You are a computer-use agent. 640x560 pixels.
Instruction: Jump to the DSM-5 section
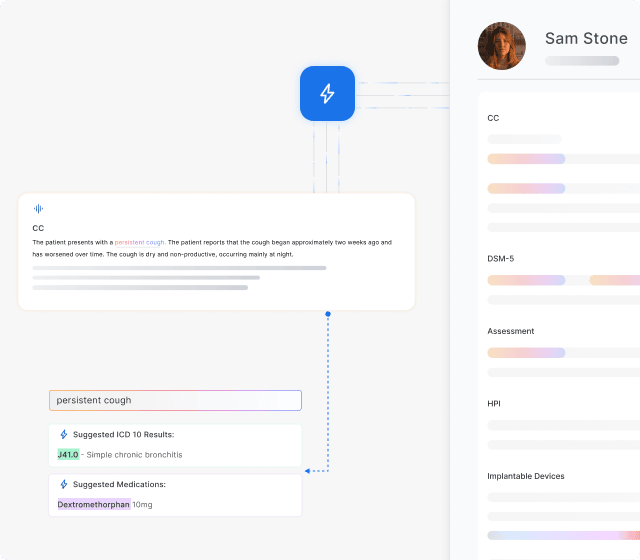(500, 259)
